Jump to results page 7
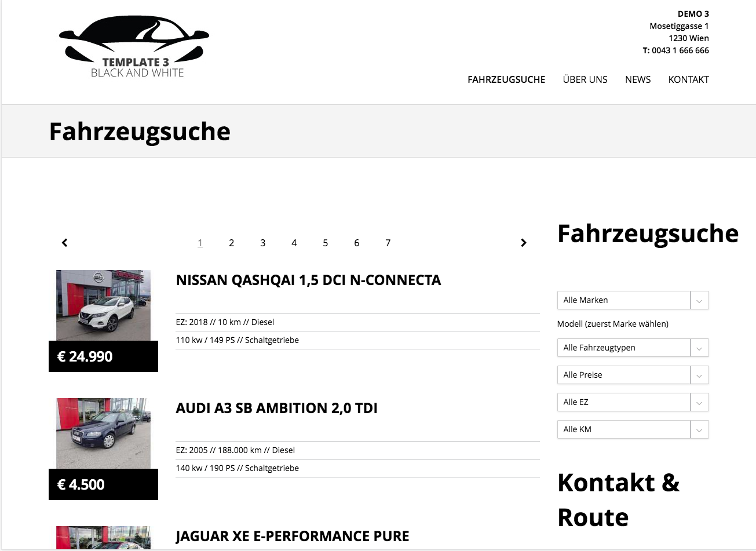The height and width of the screenshot is (551, 756). pyautogui.click(x=388, y=243)
